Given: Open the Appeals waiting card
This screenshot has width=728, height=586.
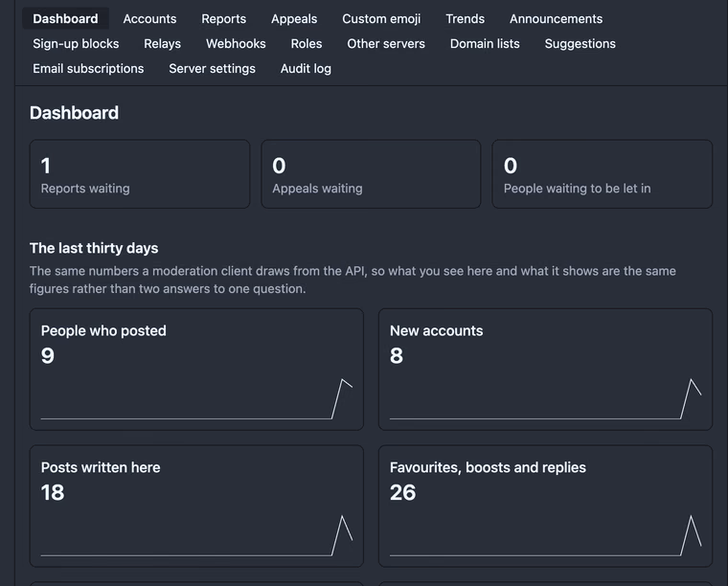Looking at the screenshot, I should click(x=371, y=174).
